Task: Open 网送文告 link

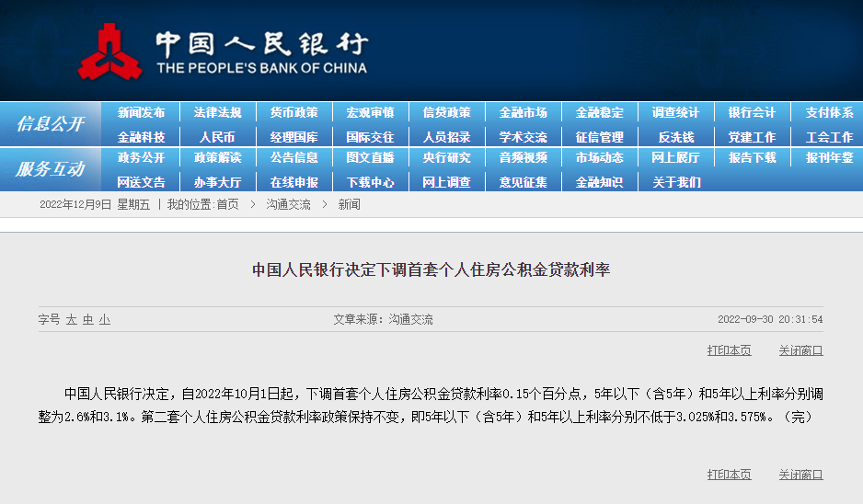Action: (141, 182)
